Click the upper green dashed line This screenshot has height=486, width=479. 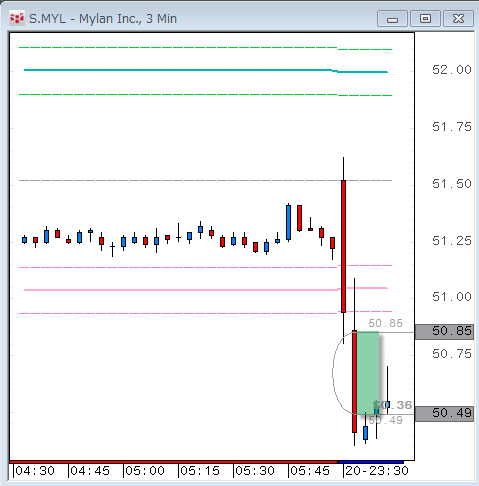click(x=206, y=48)
